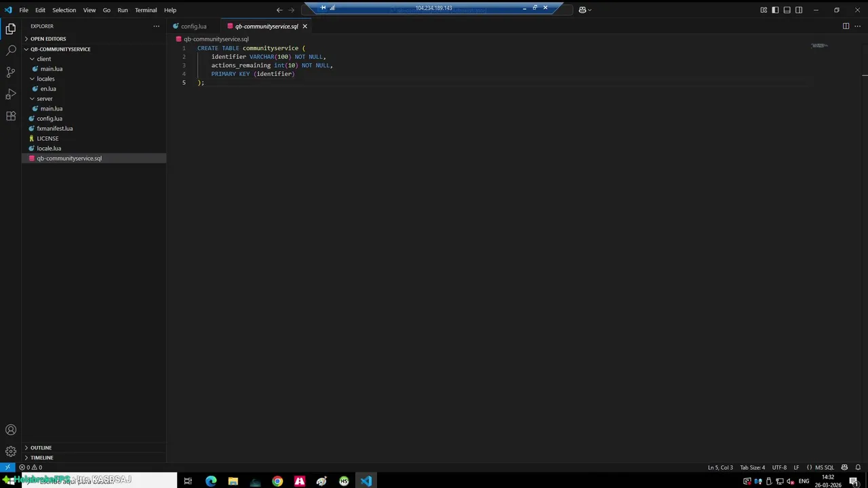Image resolution: width=868 pixels, height=488 pixels.
Task: Click the Visual Studio Code taskbar icon
Action: click(x=366, y=481)
